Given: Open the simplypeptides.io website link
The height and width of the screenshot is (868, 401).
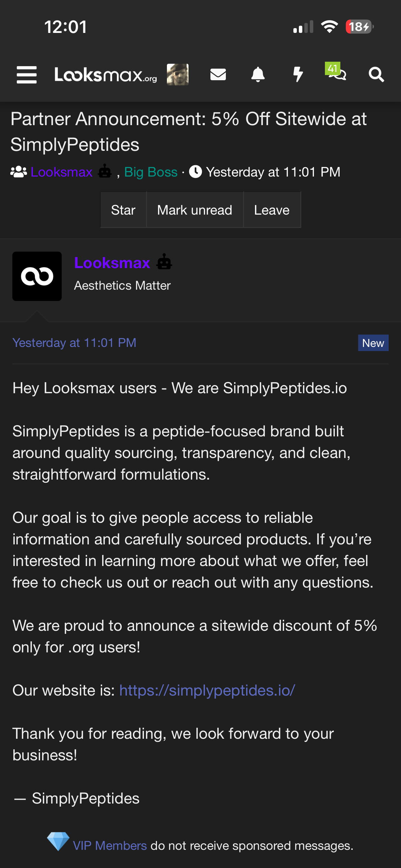Looking at the screenshot, I should coord(207,690).
